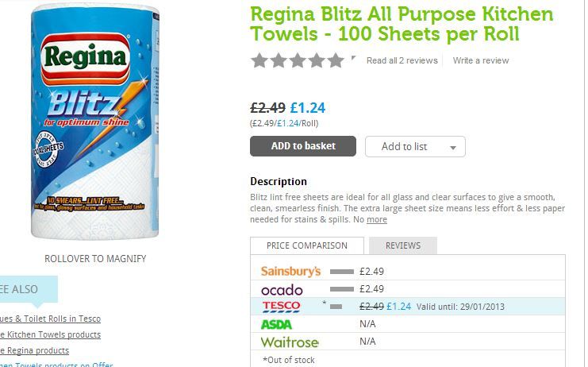Click the Waitrose logo in price comparison
This screenshot has width=588, height=367.
pos(290,342)
